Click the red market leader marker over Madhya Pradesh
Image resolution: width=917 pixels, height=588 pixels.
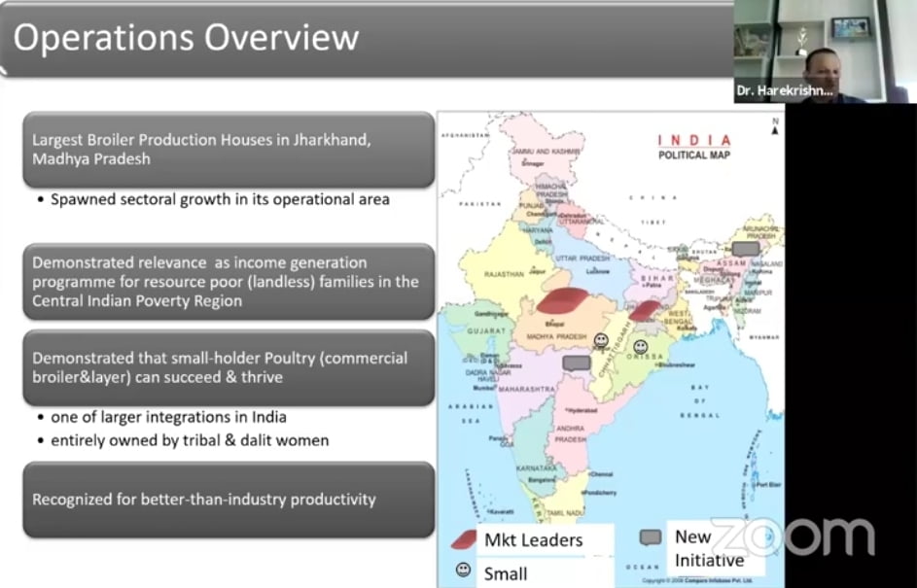click(x=563, y=300)
